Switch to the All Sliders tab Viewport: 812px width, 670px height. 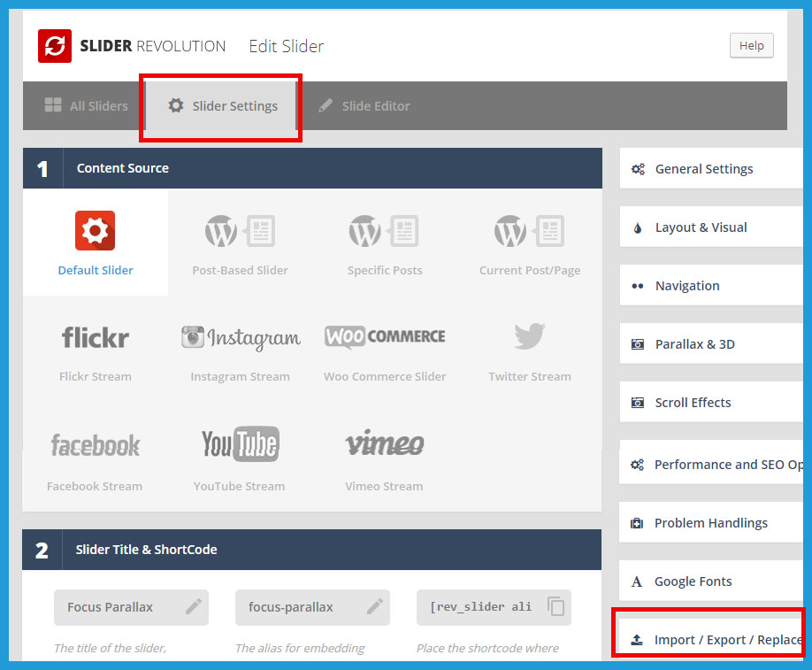point(84,105)
